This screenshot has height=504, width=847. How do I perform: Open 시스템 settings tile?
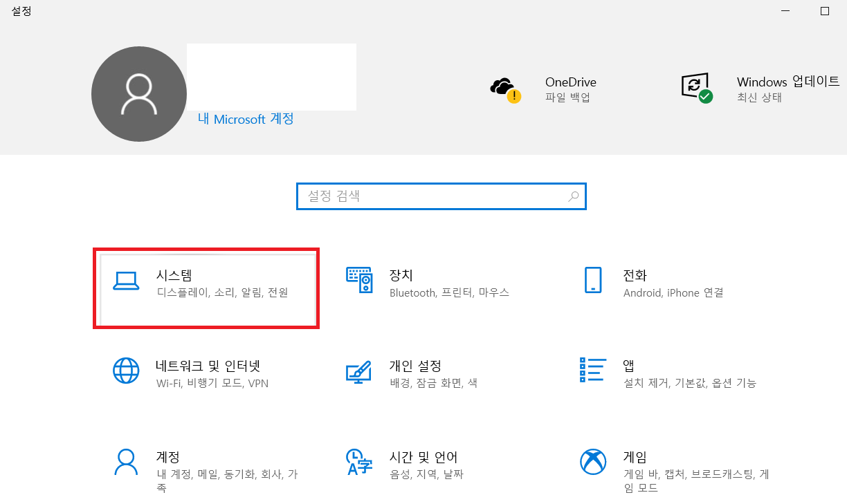pos(206,287)
